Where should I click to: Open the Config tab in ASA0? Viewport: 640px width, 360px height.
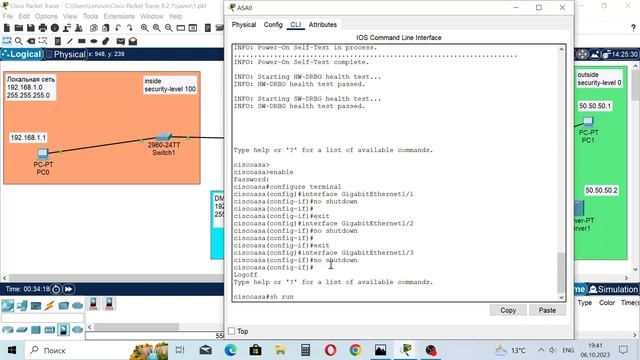[x=273, y=24]
